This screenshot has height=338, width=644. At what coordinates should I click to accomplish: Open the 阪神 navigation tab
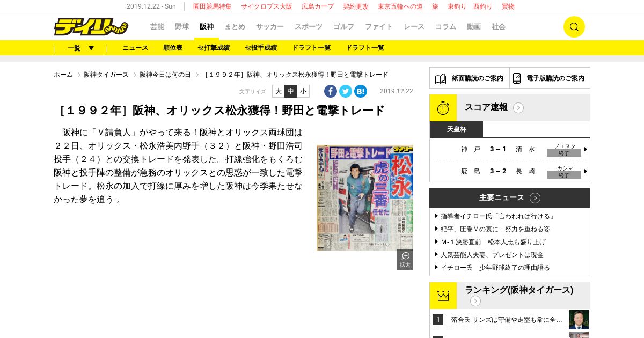(207, 27)
